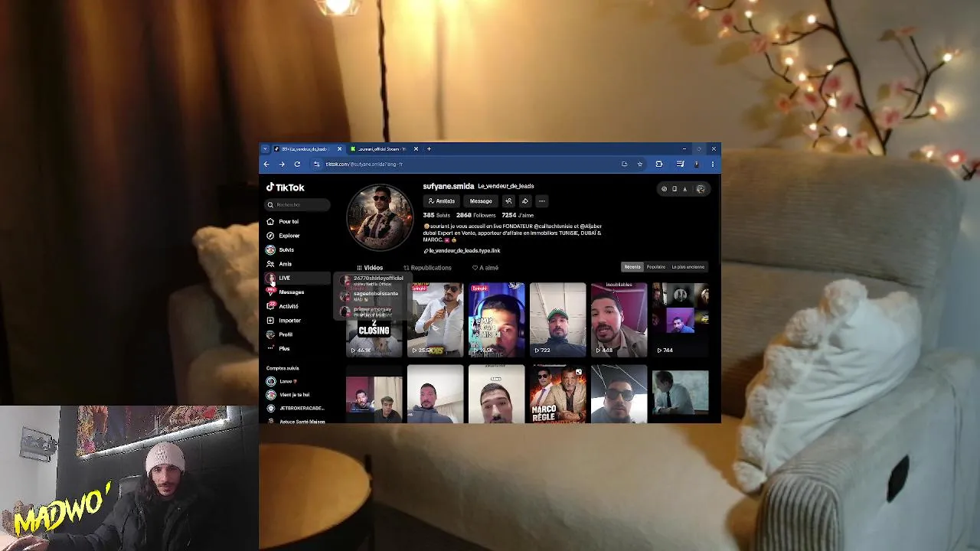Open the MARCO RÈGLE video thumbnail
The width and height of the screenshot is (980, 551).
[x=557, y=394]
